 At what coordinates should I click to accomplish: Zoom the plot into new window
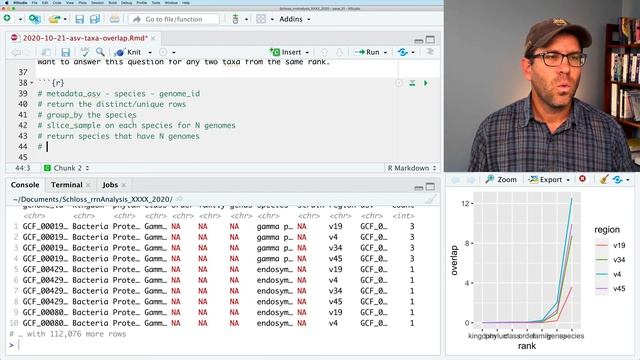(501, 180)
